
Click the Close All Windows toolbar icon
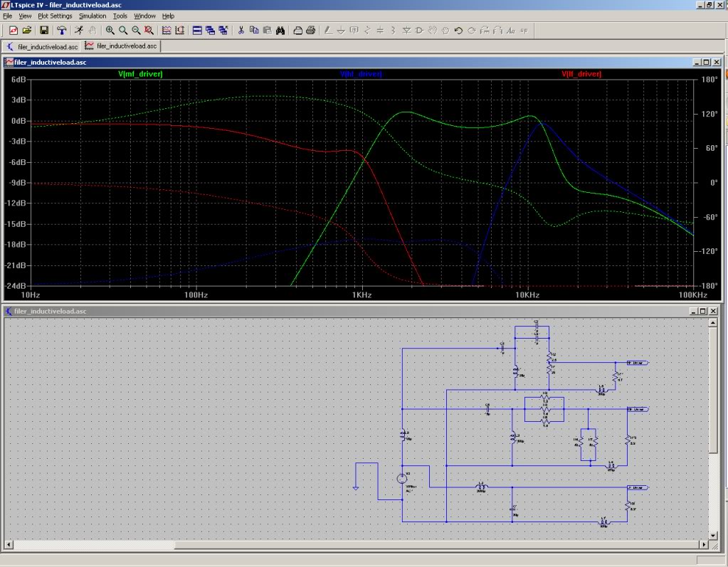(223, 31)
